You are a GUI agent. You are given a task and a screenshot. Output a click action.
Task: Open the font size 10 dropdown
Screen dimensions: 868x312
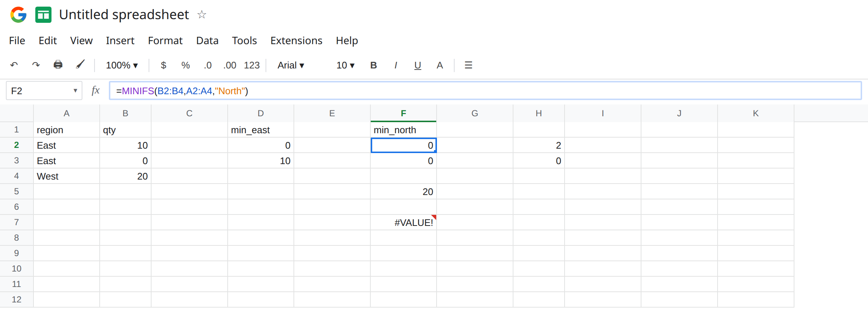[x=345, y=65]
